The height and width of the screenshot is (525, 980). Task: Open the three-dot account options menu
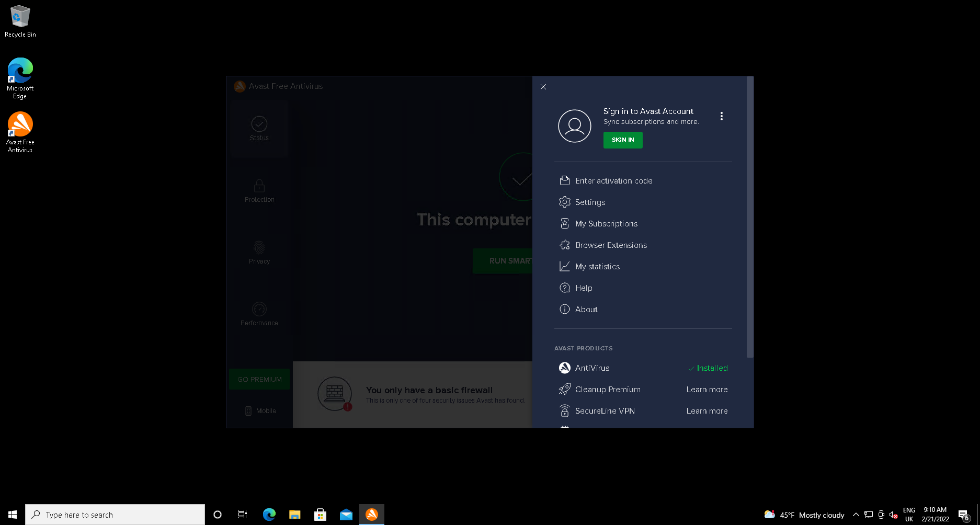point(722,116)
